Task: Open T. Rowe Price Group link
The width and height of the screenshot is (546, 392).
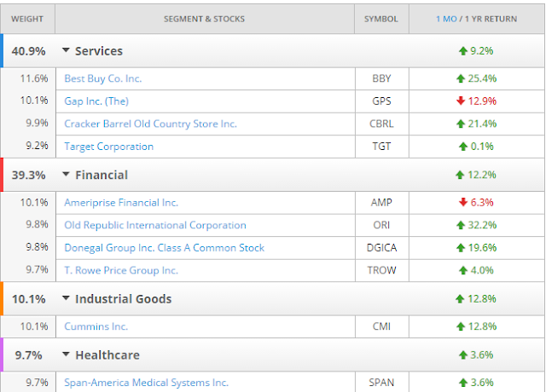Action: point(121,270)
